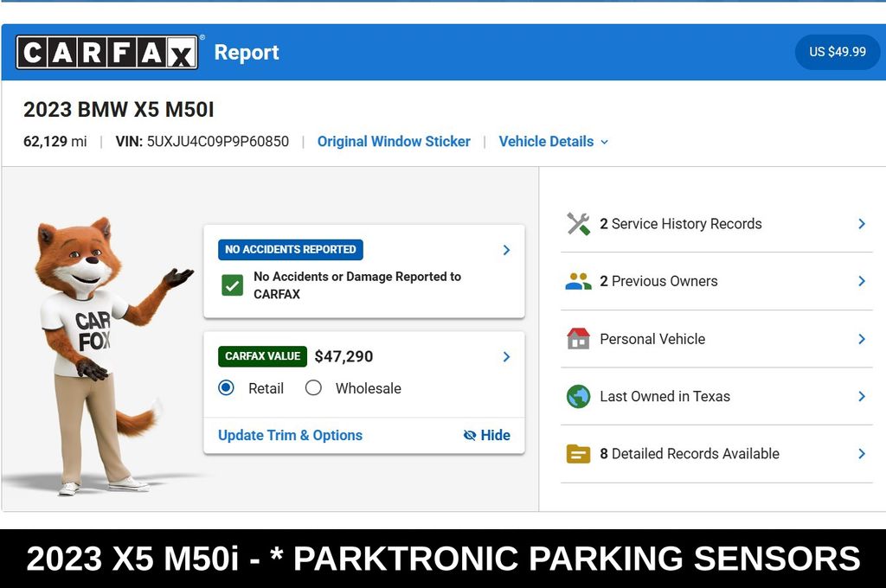Click the Report header text

tap(247, 52)
